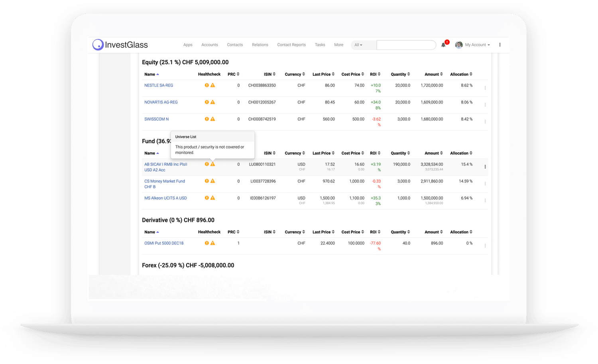Focus the top search input field
598x364 pixels.
click(406, 45)
